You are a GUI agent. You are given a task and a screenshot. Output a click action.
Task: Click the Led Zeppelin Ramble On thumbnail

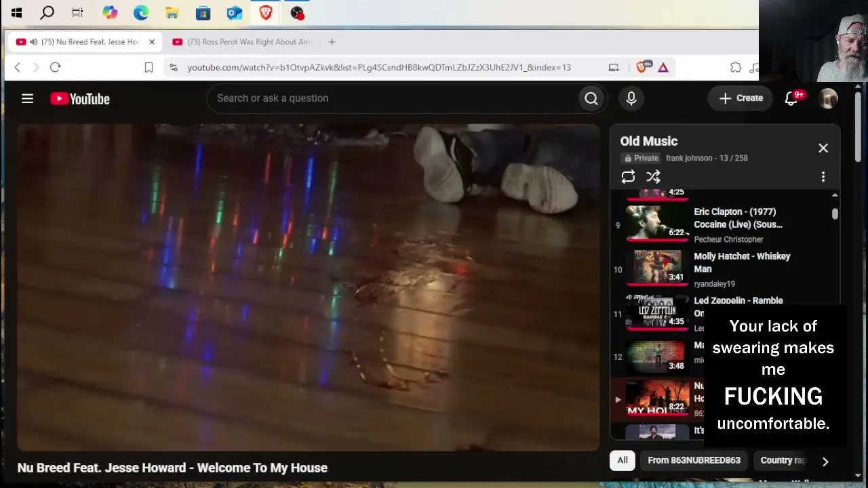pos(656,312)
